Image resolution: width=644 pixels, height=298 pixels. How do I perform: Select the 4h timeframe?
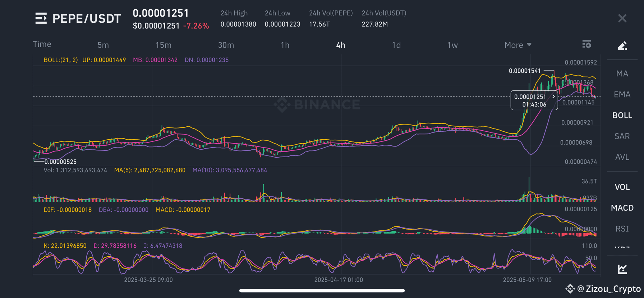coord(341,45)
